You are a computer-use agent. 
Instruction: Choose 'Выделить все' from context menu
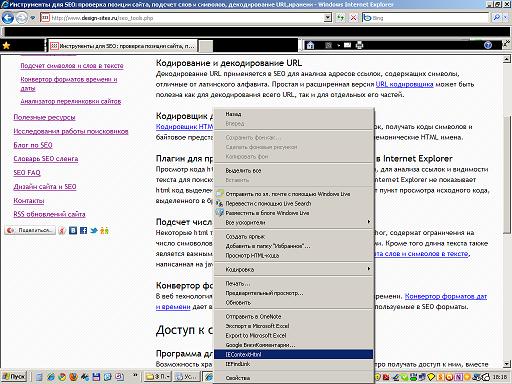(293, 170)
